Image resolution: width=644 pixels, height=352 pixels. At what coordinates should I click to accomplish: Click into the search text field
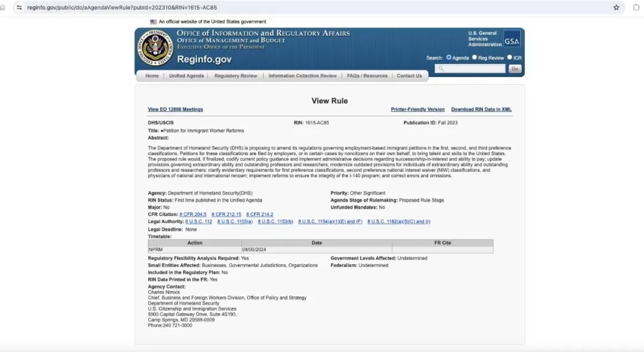472,69
